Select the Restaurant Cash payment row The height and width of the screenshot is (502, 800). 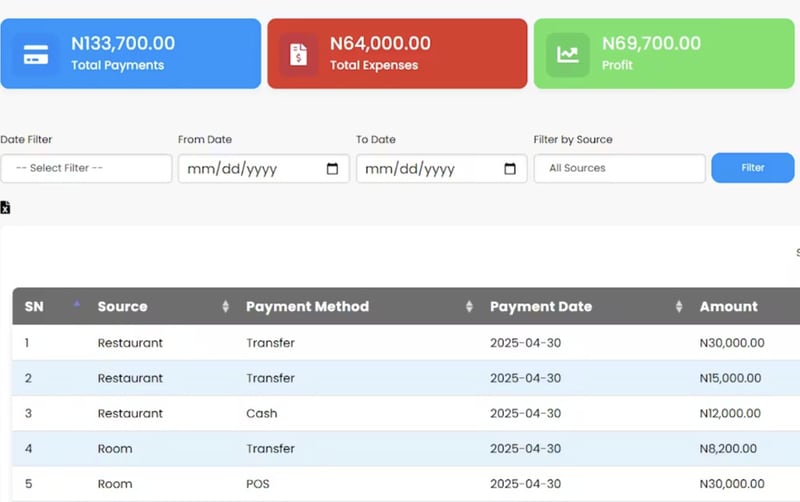point(400,413)
